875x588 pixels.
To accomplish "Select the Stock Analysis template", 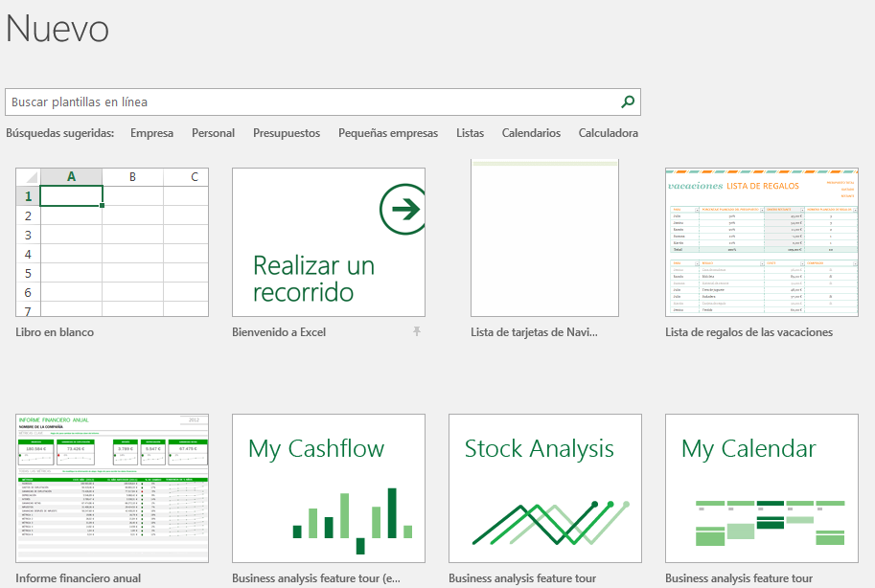I will point(545,488).
